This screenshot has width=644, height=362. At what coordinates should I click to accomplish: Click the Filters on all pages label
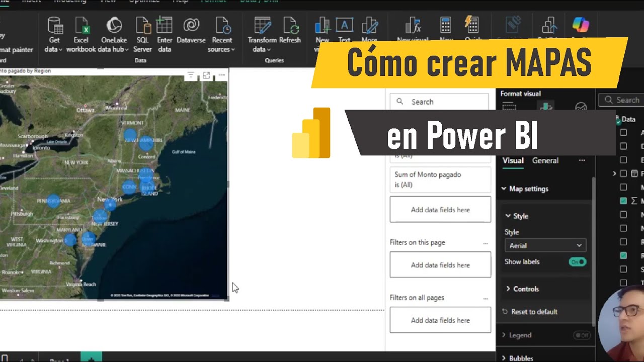(x=417, y=298)
